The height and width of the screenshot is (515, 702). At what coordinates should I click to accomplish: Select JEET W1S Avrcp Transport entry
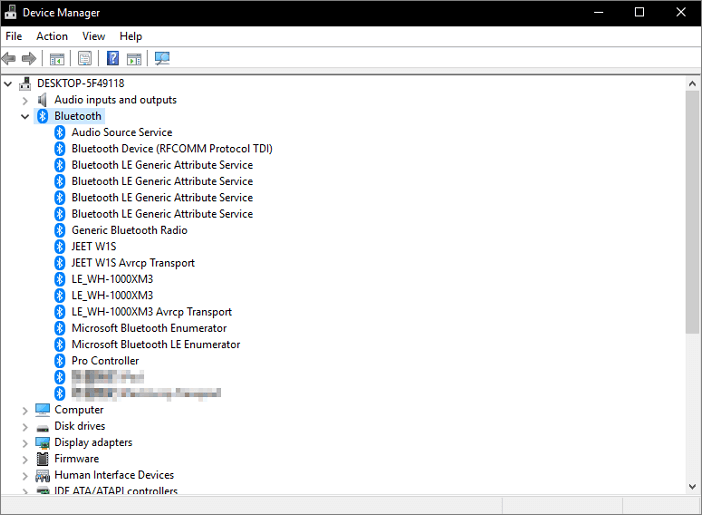point(133,263)
